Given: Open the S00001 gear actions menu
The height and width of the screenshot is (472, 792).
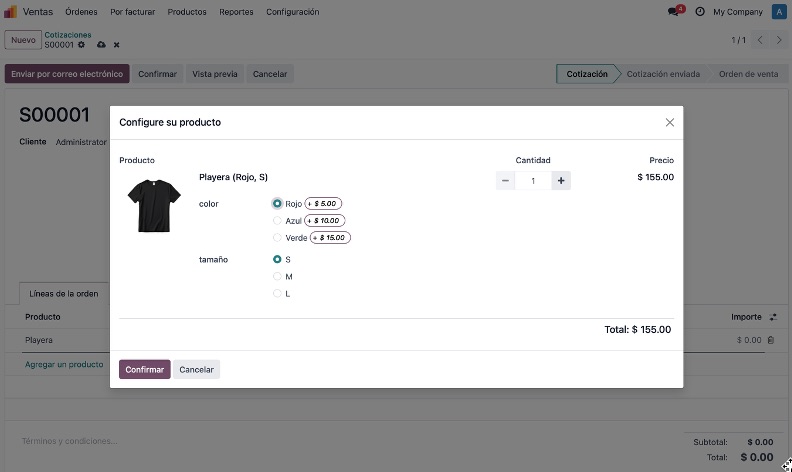Looking at the screenshot, I should point(81,44).
